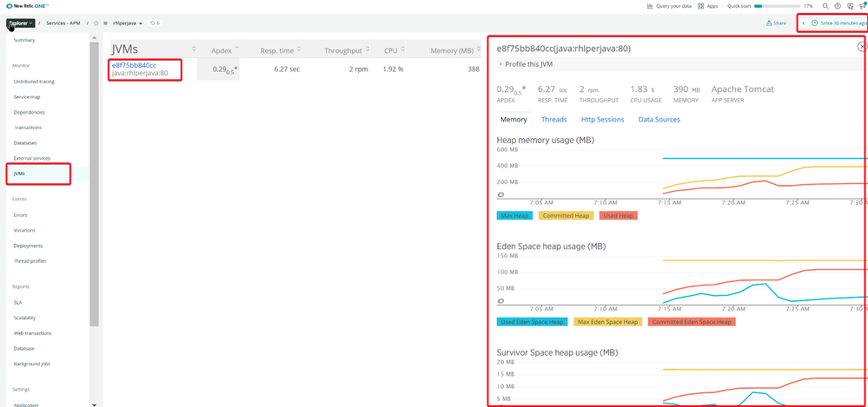The image size is (868, 407).
Task: Click the sidebar scroll down arrow
Action: point(94,404)
